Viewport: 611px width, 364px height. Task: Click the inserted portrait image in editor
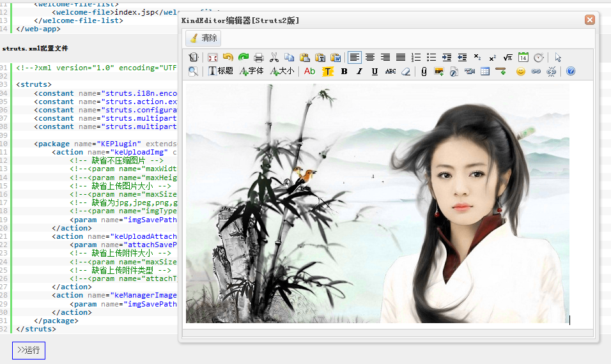click(377, 203)
